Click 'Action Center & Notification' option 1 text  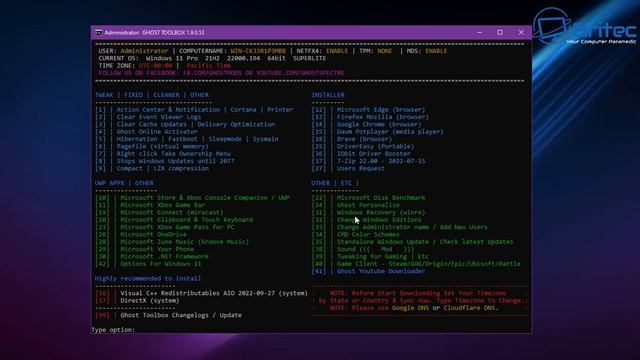(168, 110)
